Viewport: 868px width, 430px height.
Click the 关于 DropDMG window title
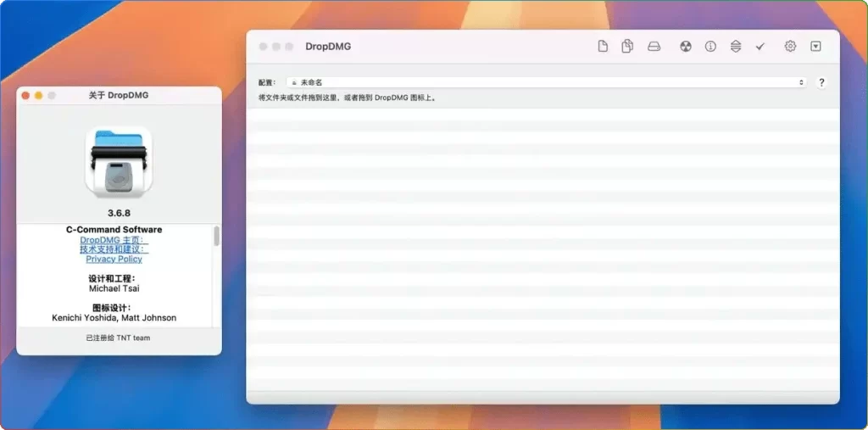[x=119, y=95]
